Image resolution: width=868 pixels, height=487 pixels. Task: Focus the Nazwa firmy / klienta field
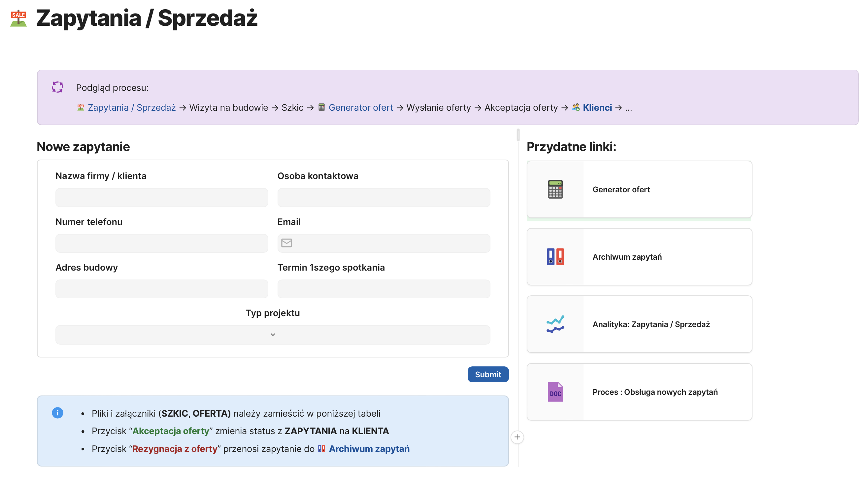(162, 197)
